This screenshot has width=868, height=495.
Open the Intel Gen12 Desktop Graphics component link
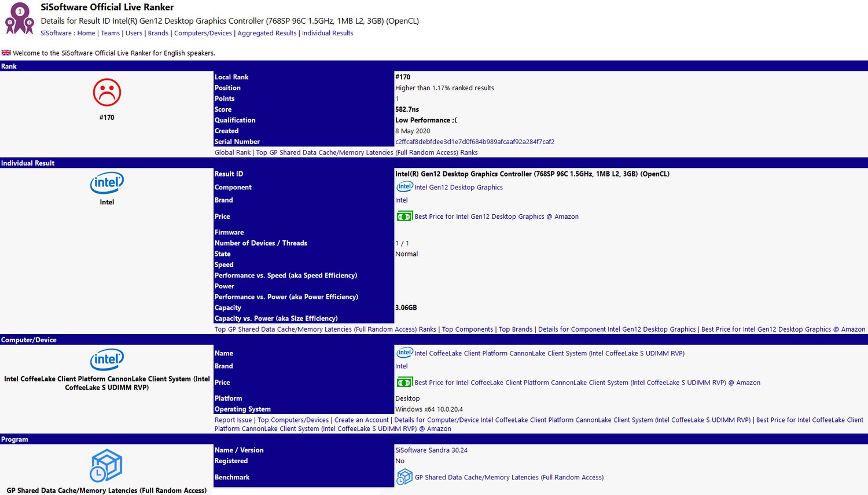coord(459,188)
